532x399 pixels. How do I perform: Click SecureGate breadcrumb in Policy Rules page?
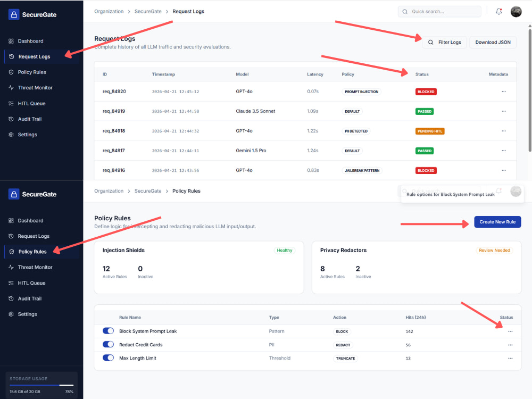(x=148, y=191)
